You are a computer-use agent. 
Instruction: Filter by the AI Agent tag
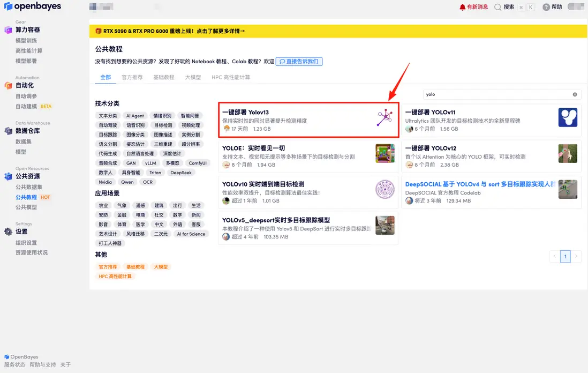pos(135,116)
